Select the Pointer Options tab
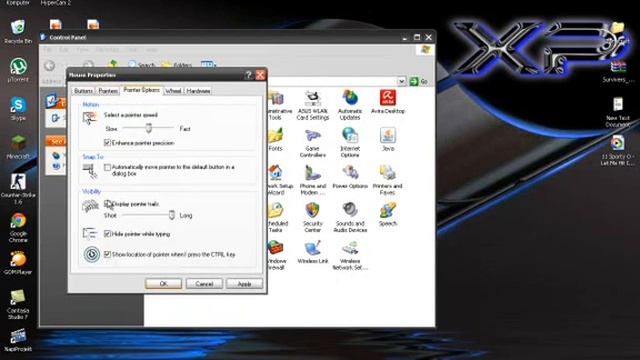The image size is (640, 360). pyautogui.click(x=141, y=90)
